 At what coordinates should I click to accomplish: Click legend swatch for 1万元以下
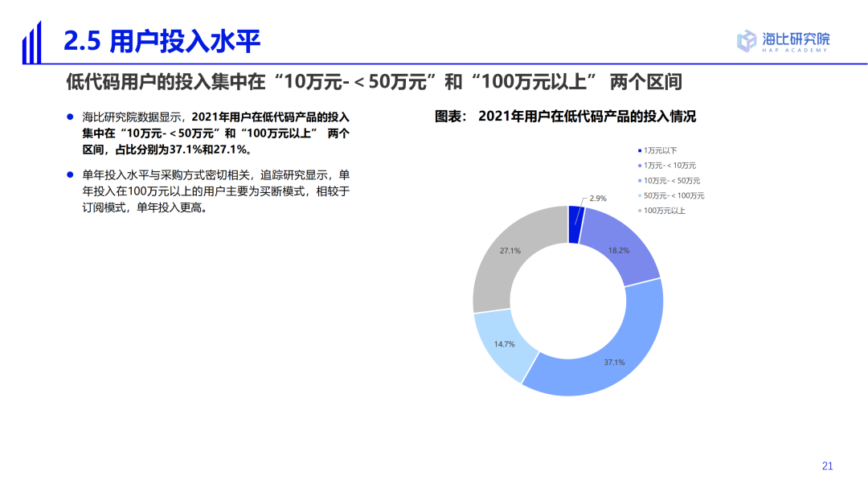640,150
